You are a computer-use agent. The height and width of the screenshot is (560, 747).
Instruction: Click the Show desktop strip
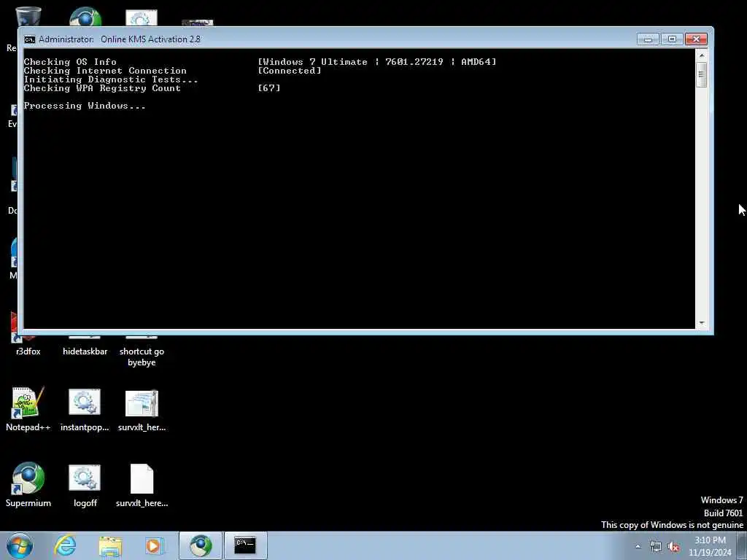(742, 545)
